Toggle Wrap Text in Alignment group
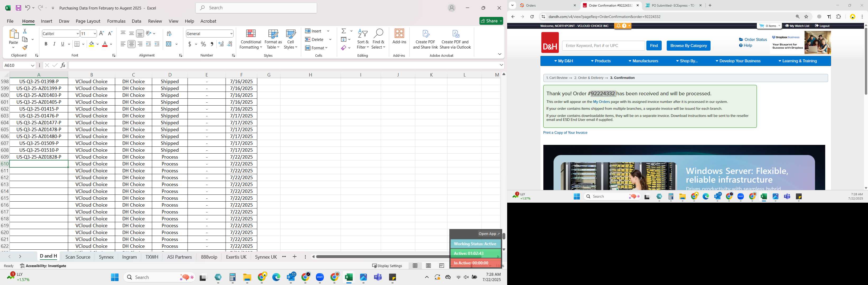This screenshot has width=868, height=285. coord(169,33)
